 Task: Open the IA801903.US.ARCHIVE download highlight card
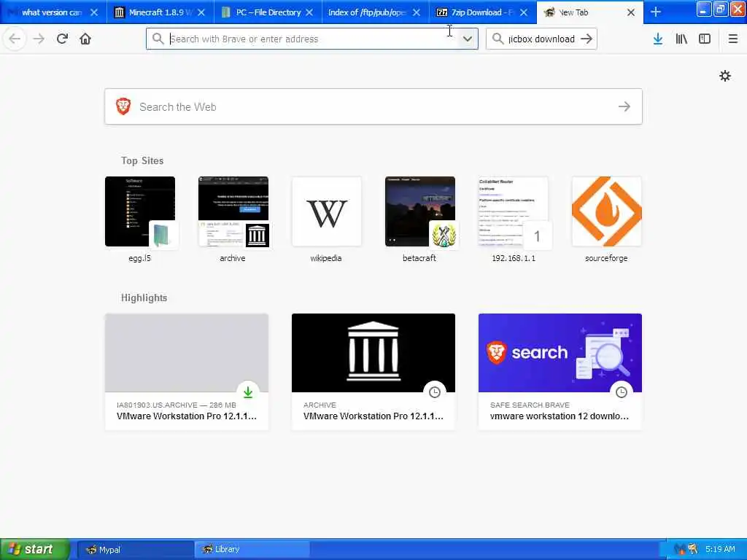click(x=187, y=372)
